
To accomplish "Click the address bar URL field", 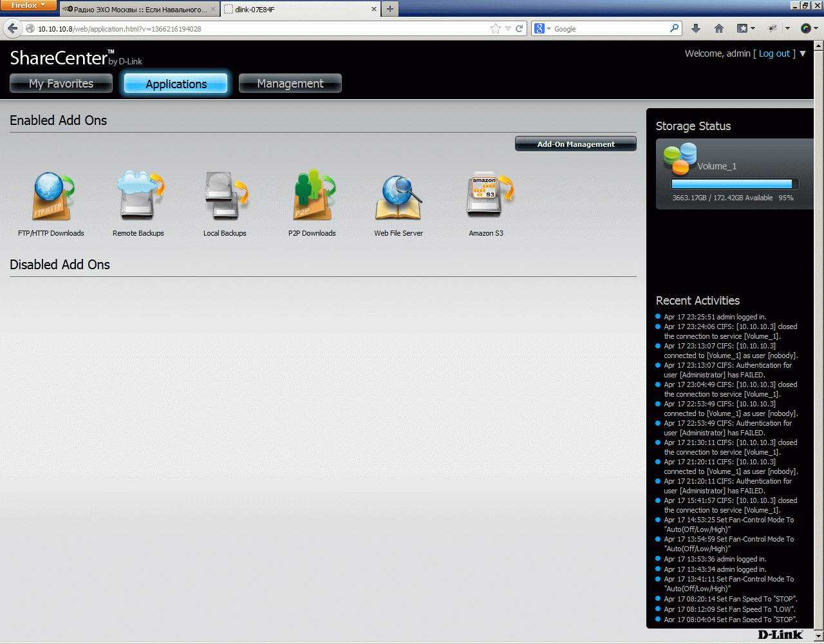I will coord(261,28).
